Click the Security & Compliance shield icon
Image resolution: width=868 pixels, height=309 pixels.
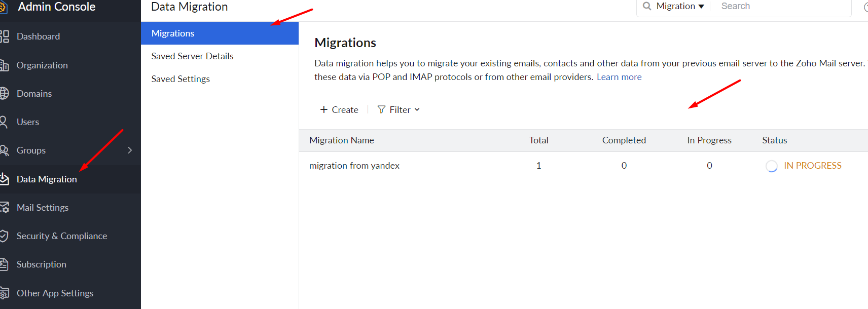point(4,236)
